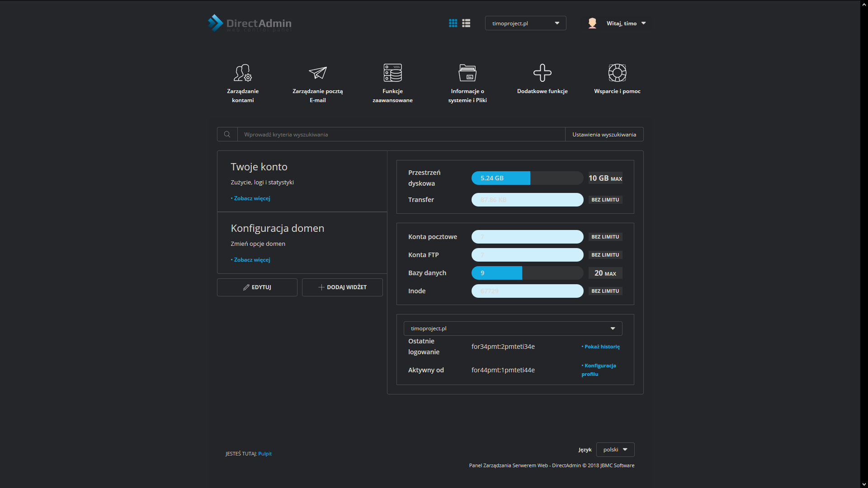Click the EDYTUJ button
The width and height of the screenshot is (868, 488).
[x=257, y=287]
